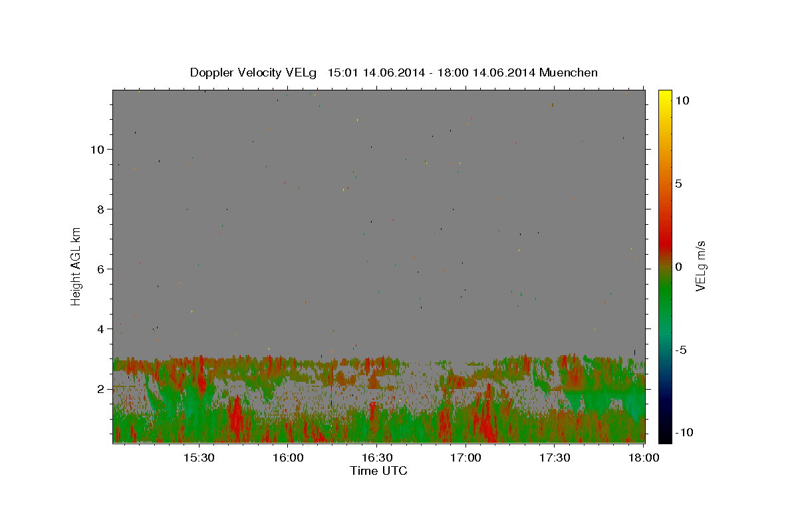The width and height of the screenshot is (798, 532).
Task: Click the "VELg m/s" colorbar label
Action: click(x=700, y=267)
